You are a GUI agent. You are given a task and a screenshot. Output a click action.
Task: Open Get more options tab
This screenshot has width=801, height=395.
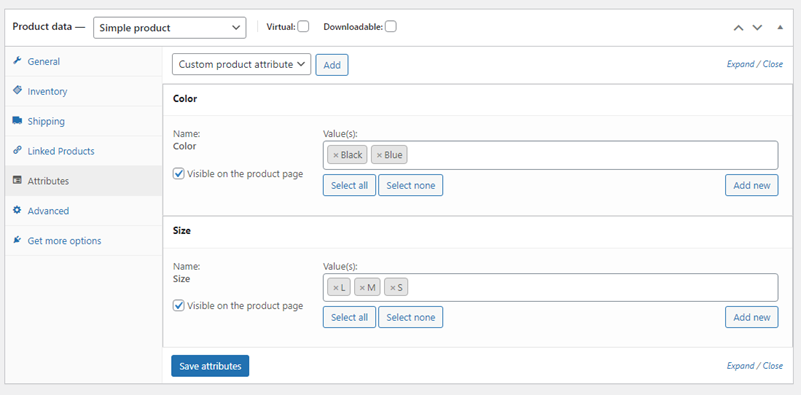[x=83, y=241]
